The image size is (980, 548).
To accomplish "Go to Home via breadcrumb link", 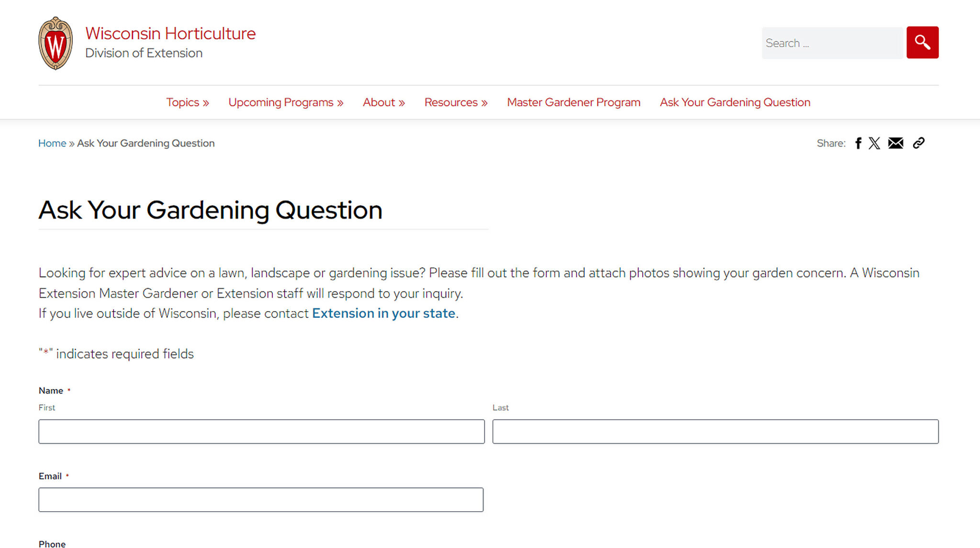I will tap(52, 143).
